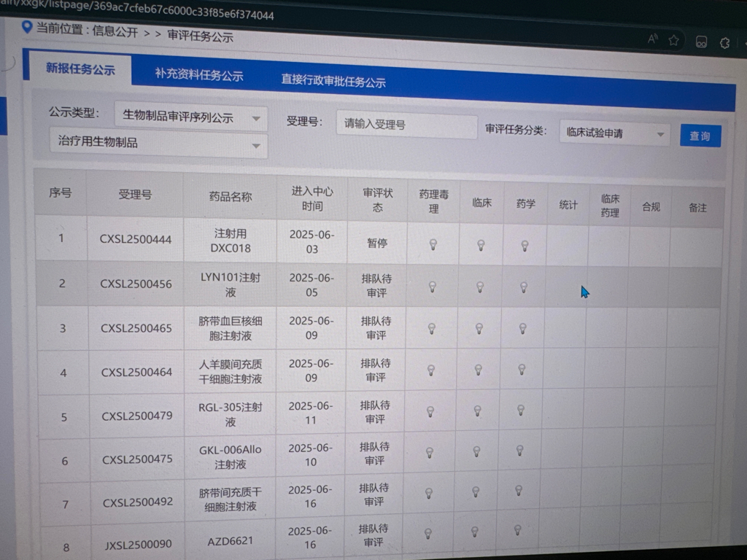Screen dimensions: 747x560
Task: Click 药理毒理 bulb icon for CXSL2500444
Action: 433,245
